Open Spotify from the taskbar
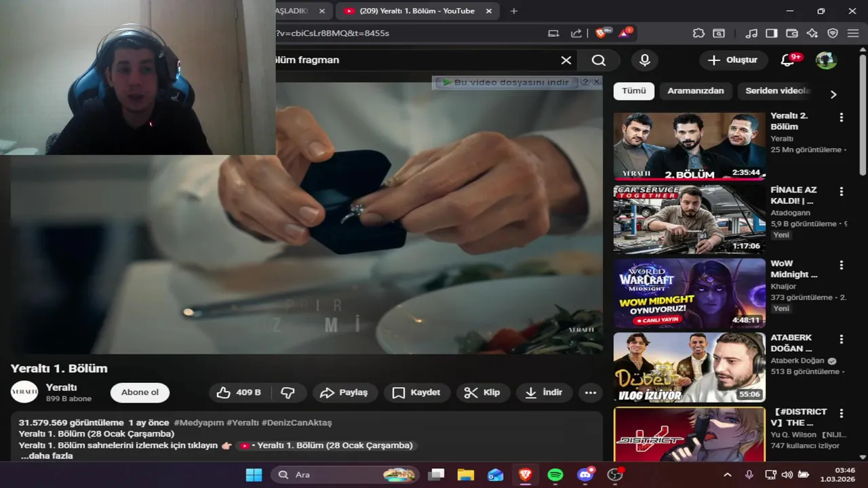This screenshot has width=868, height=488. (x=555, y=474)
